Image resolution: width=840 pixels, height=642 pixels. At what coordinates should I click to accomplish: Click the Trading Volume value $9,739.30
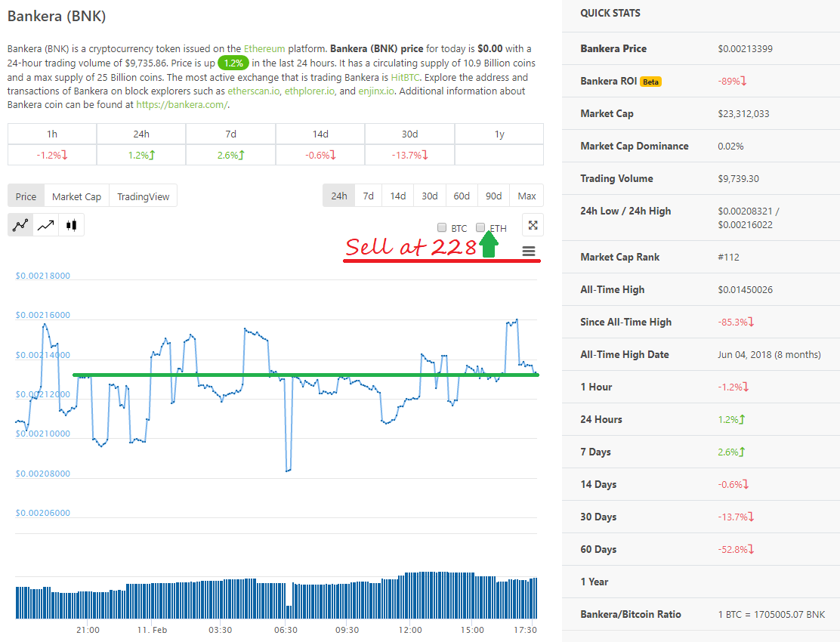[x=738, y=179]
